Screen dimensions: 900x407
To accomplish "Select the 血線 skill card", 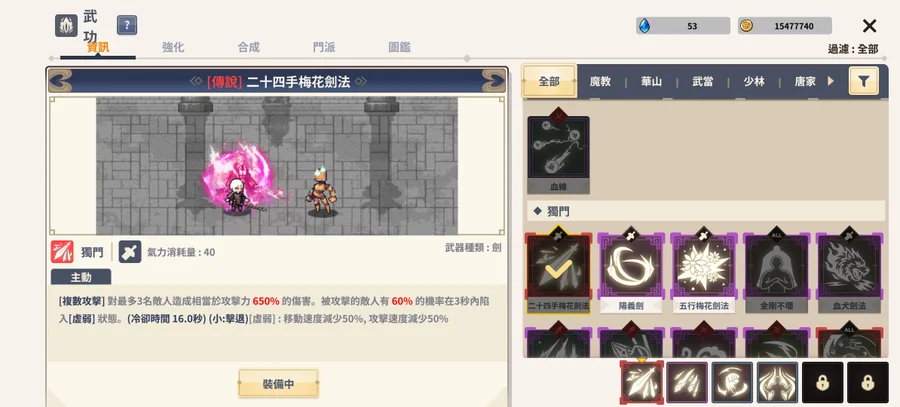I will (558, 155).
